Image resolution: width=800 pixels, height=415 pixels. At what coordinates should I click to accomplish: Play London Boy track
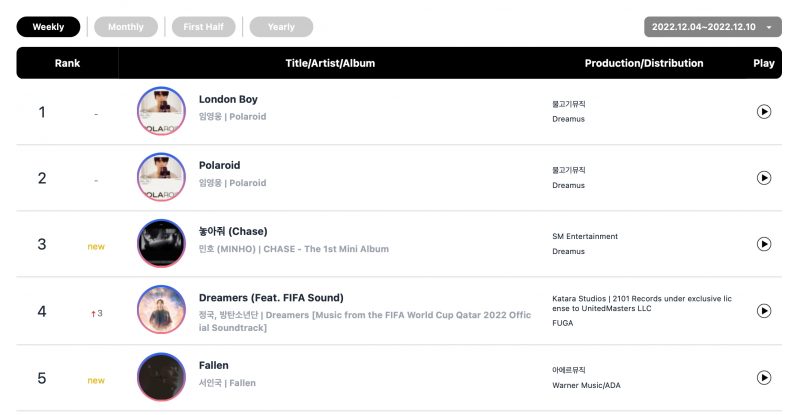764,112
